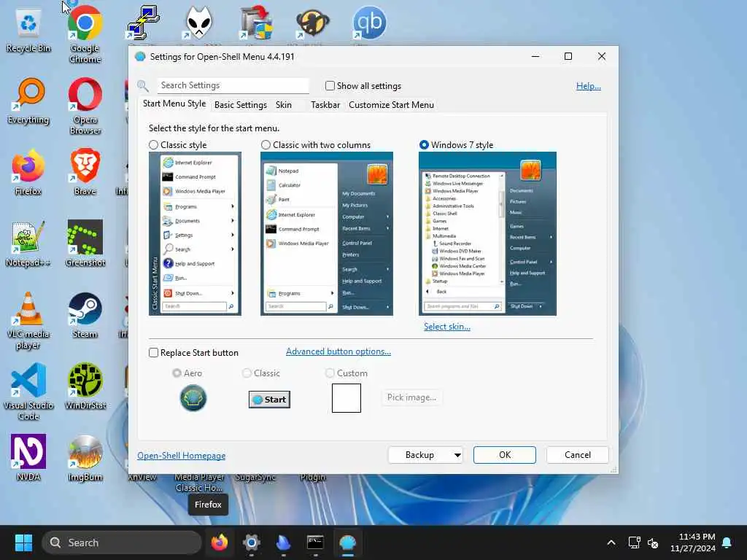747x560 pixels.
Task: Open Advanced button options... link
Action: pyautogui.click(x=338, y=351)
